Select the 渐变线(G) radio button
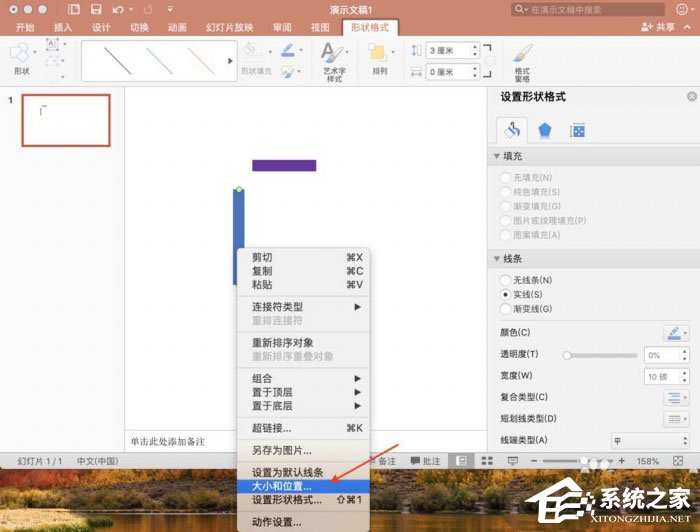The width and height of the screenshot is (700, 532). point(505,309)
